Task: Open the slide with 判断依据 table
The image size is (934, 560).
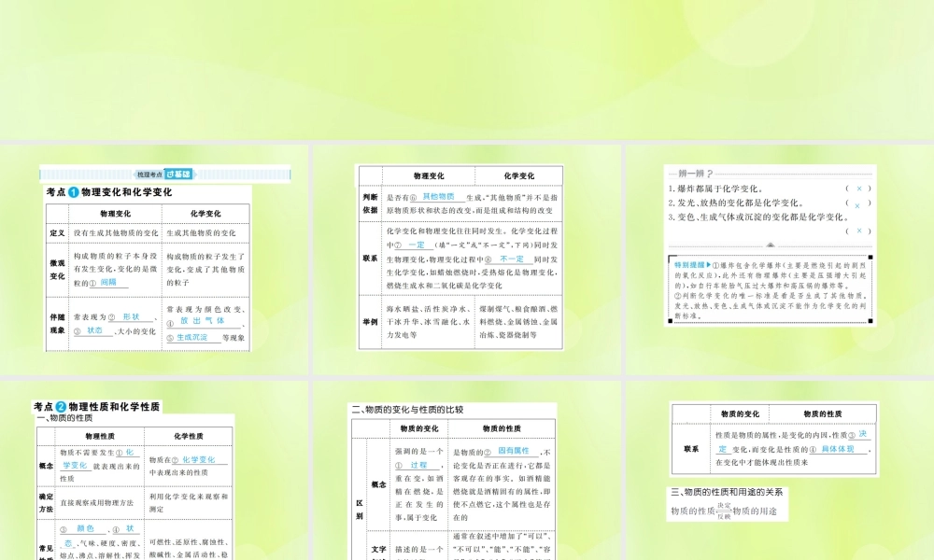Action: point(467,260)
